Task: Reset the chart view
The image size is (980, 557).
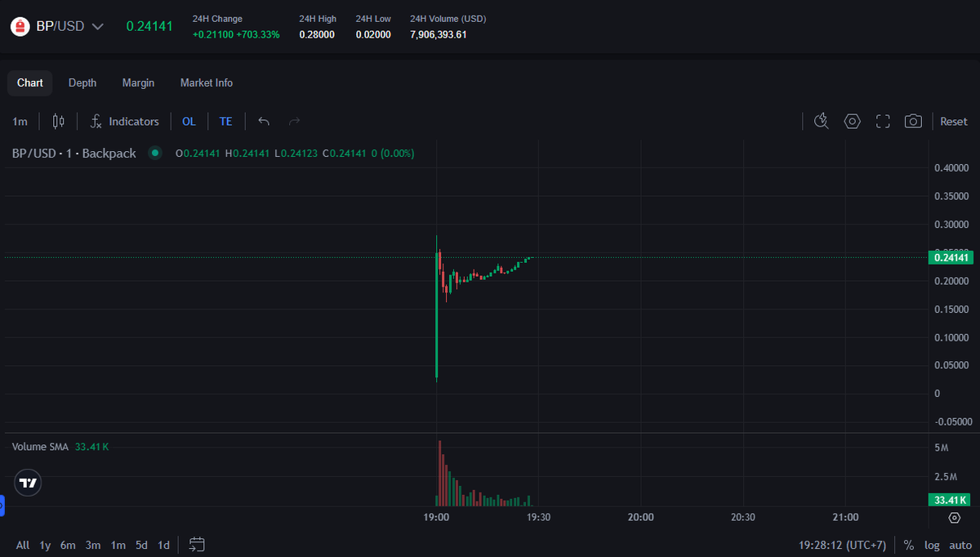Action: (954, 121)
